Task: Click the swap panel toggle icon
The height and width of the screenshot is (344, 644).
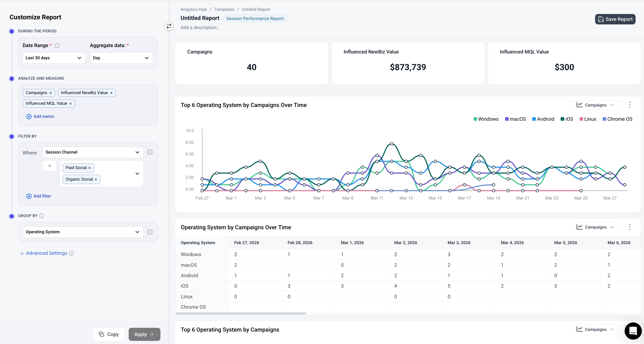Action: (169, 26)
